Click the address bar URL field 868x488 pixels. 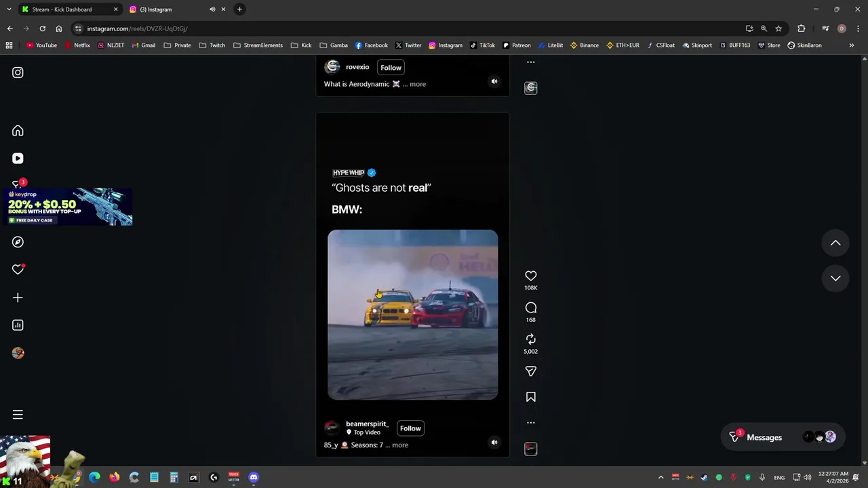point(407,28)
